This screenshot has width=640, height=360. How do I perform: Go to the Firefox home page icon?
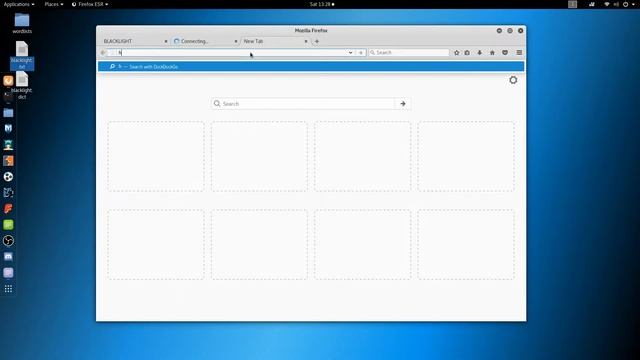pyautogui.click(x=492, y=53)
